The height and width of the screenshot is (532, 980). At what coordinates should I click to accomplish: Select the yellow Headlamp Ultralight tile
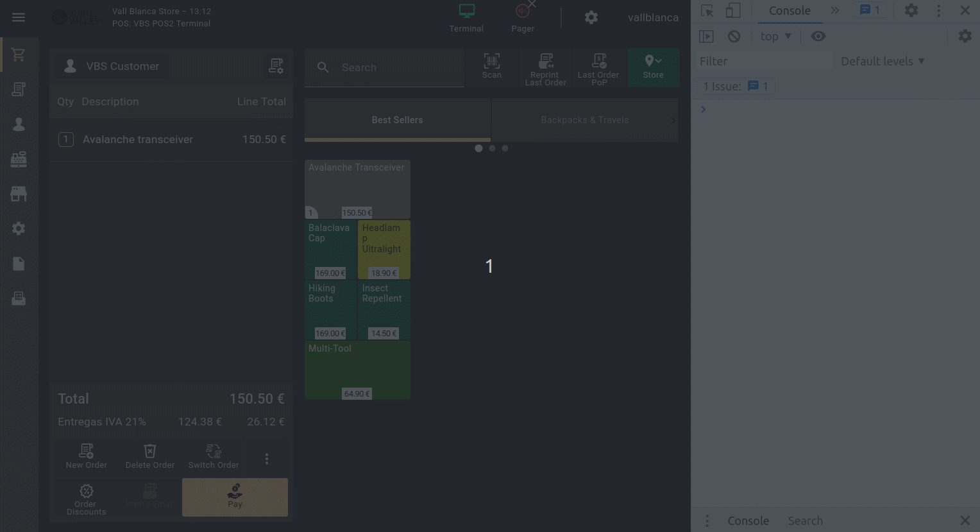[384, 250]
